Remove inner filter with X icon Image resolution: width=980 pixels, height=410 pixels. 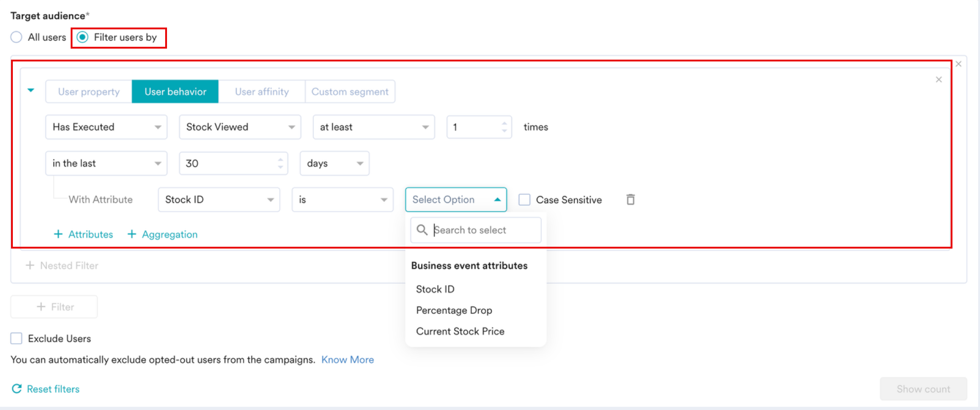(x=939, y=80)
